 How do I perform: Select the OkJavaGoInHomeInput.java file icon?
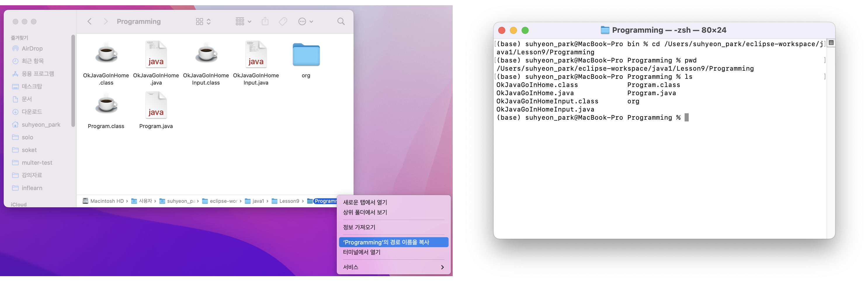(256, 54)
